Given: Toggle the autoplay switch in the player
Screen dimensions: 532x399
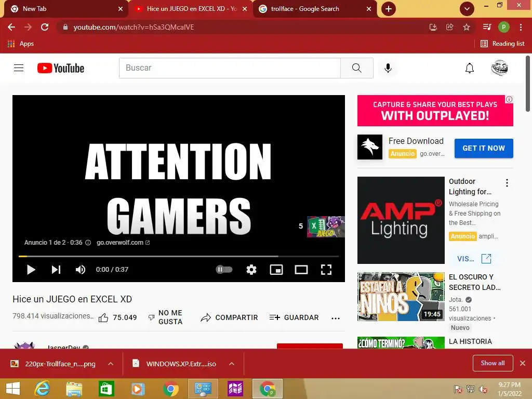Looking at the screenshot, I should [224, 270].
